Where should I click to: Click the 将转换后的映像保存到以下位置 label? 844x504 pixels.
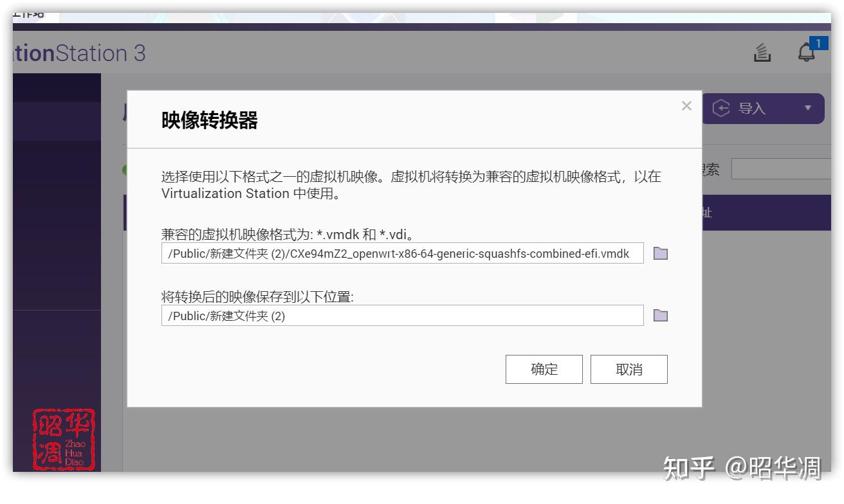tap(257, 296)
